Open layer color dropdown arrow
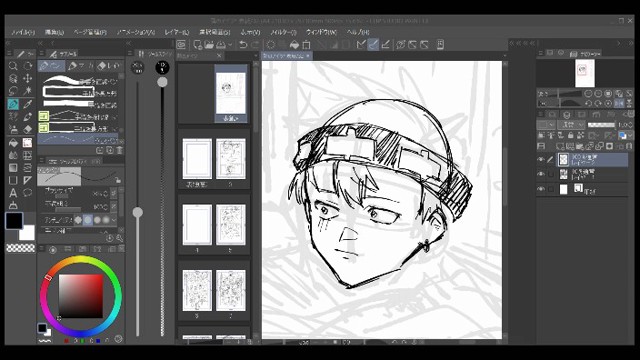The width and height of the screenshot is (640, 360). pos(631,136)
